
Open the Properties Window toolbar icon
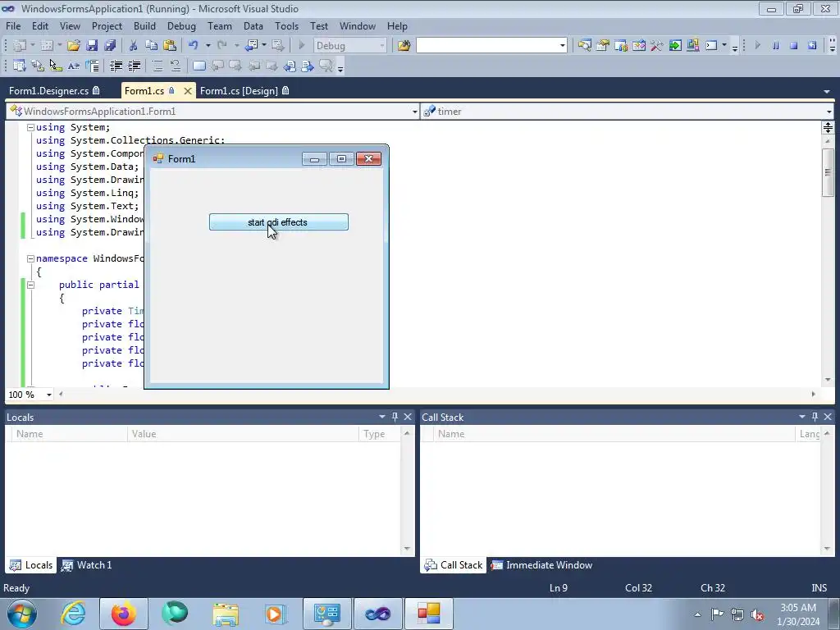[x=603, y=46]
